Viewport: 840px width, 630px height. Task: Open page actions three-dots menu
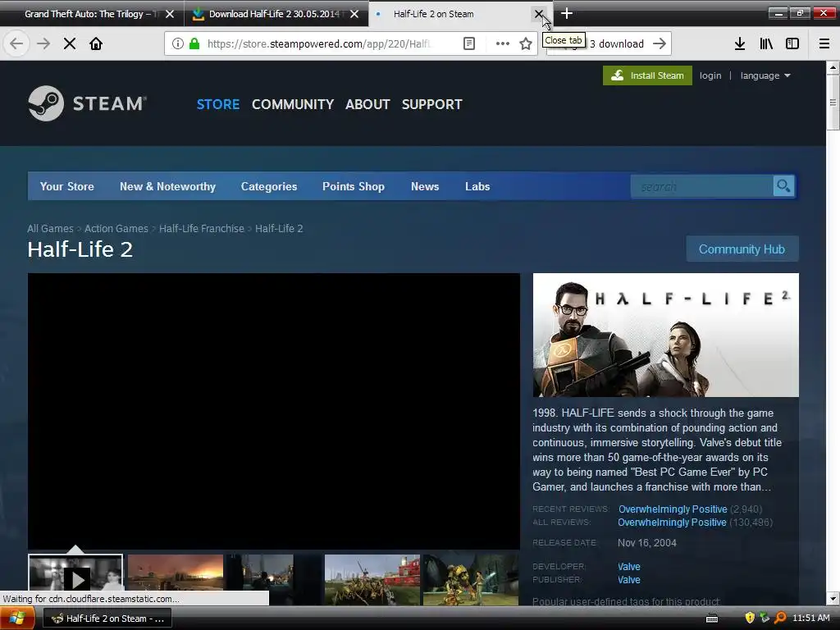coord(502,43)
